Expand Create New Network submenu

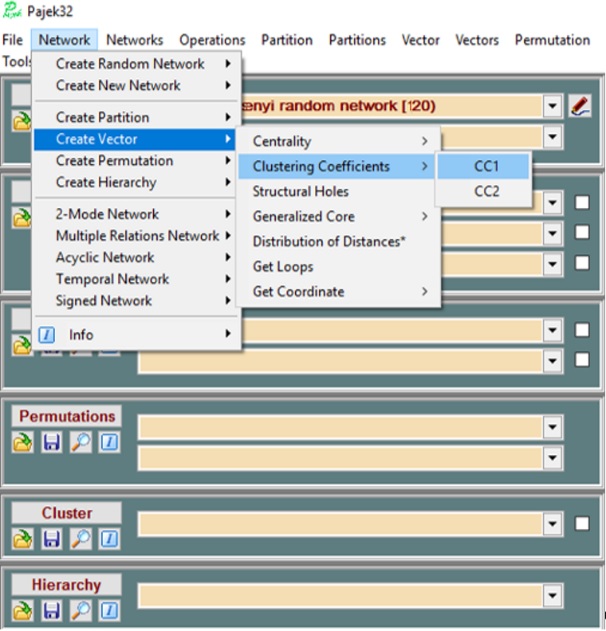(x=136, y=85)
